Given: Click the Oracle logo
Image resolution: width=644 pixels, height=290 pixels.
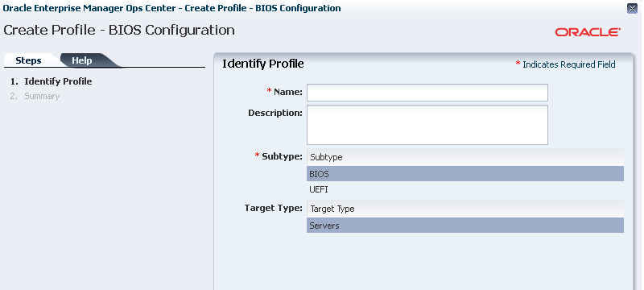Looking at the screenshot, I should (x=588, y=32).
